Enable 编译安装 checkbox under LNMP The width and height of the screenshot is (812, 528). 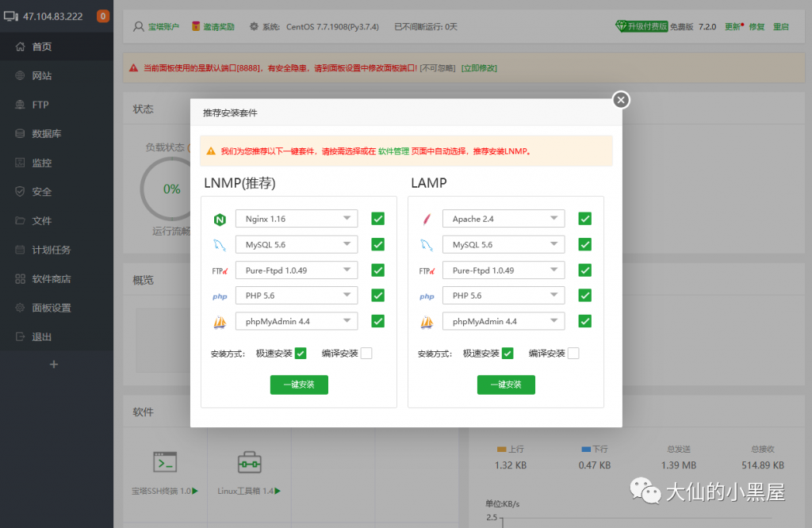tap(366, 354)
